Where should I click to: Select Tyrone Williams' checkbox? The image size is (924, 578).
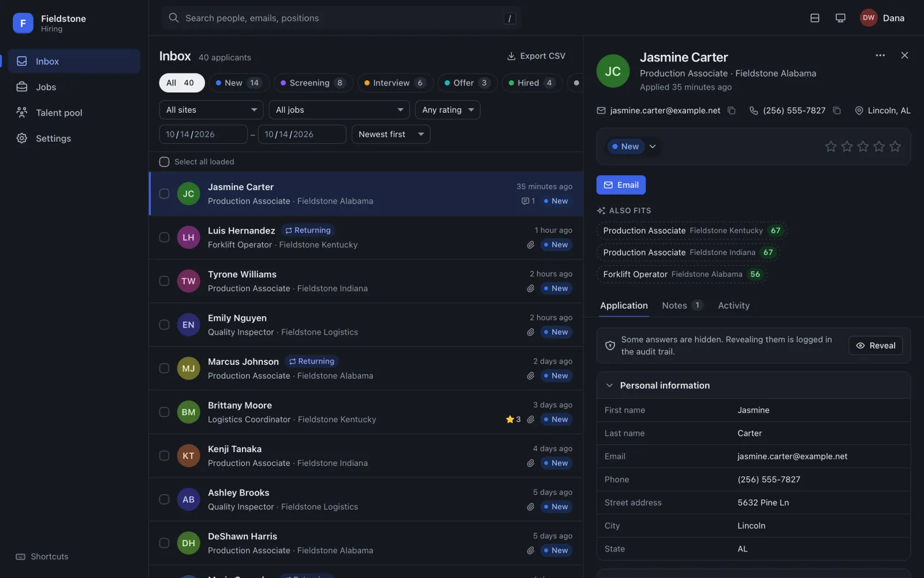tap(164, 281)
